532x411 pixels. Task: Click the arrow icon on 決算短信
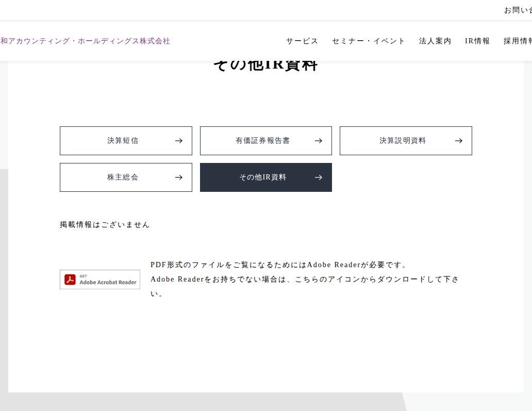click(x=179, y=141)
